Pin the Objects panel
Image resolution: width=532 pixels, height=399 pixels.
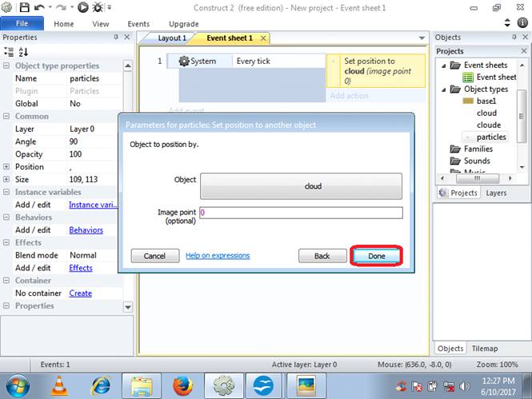tap(514, 37)
